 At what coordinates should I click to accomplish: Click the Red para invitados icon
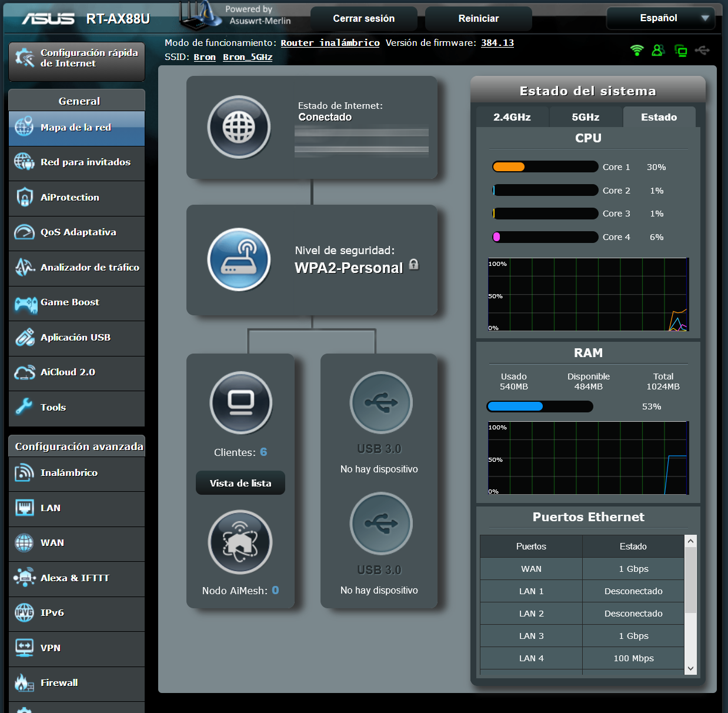[24, 162]
